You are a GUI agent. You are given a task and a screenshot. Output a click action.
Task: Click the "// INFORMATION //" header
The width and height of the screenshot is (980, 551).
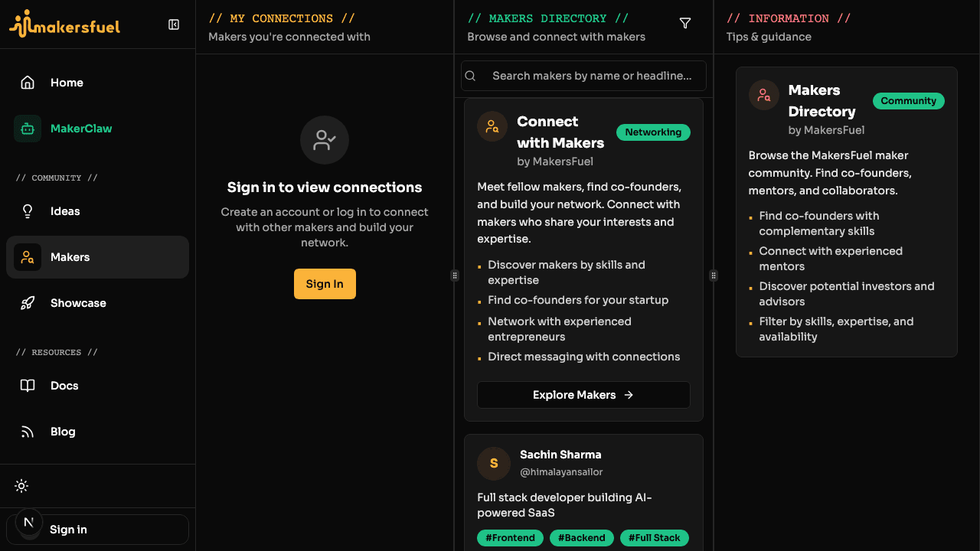click(789, 18)
